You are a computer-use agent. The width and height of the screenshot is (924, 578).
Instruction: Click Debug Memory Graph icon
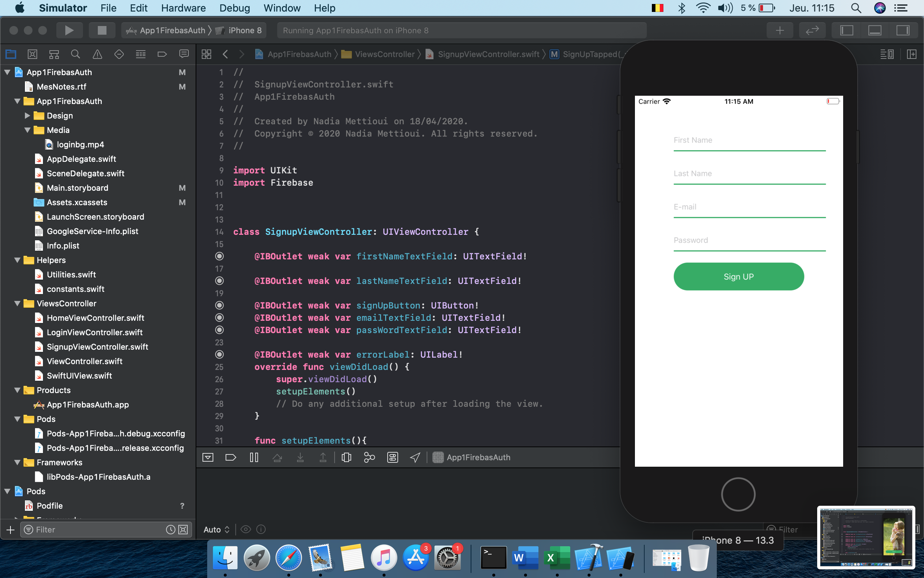(369, 457)
